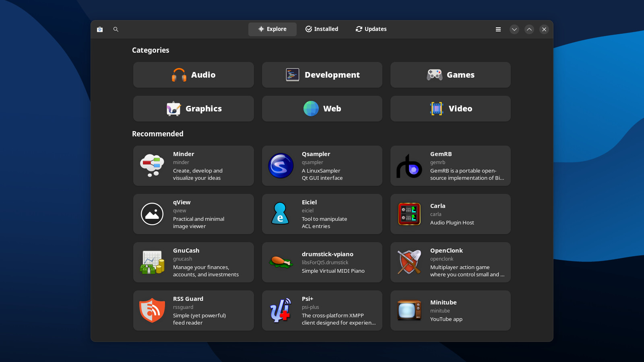Viewport: 644px width, 362px height.
Task: Click the 'Simple (yet powerful) feed reader' description
Action: [200, 319]
